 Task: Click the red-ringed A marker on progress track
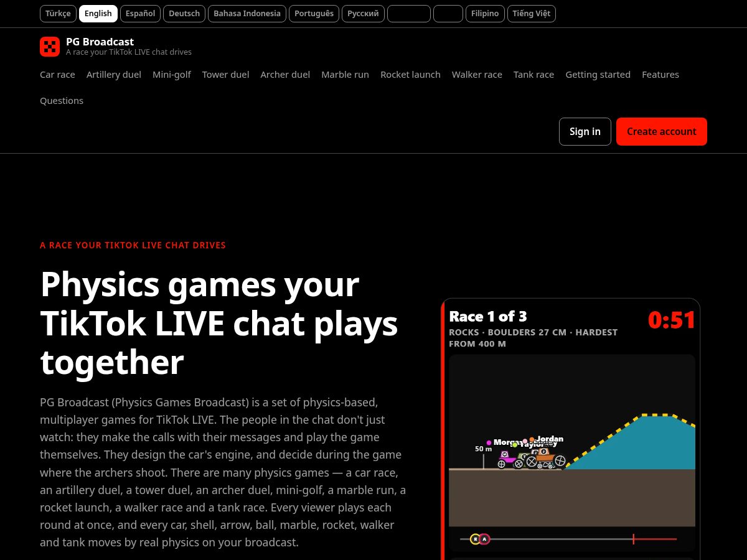(x=484, y=539)
